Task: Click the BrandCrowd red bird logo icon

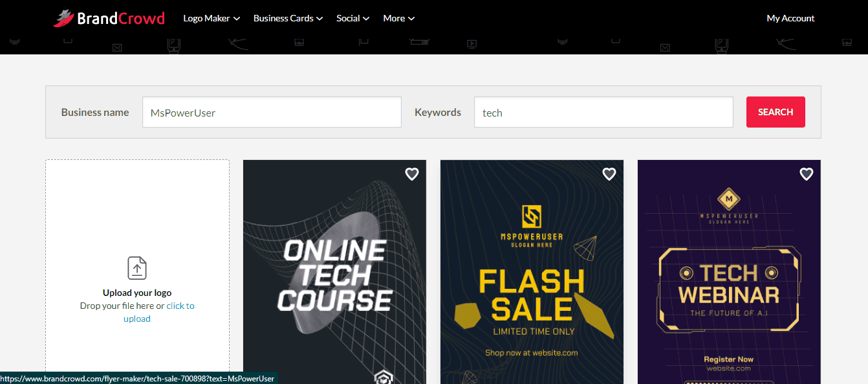Action: click(64, 17)
